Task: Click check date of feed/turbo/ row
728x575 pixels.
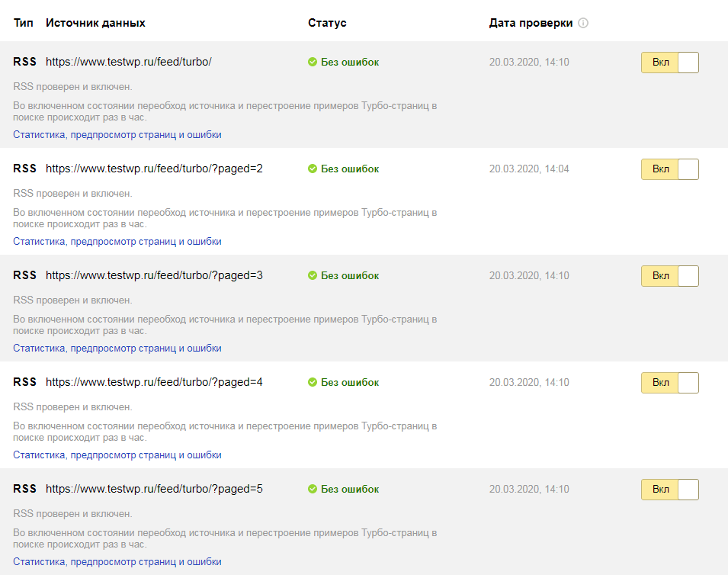Action: tap(529, 62)
